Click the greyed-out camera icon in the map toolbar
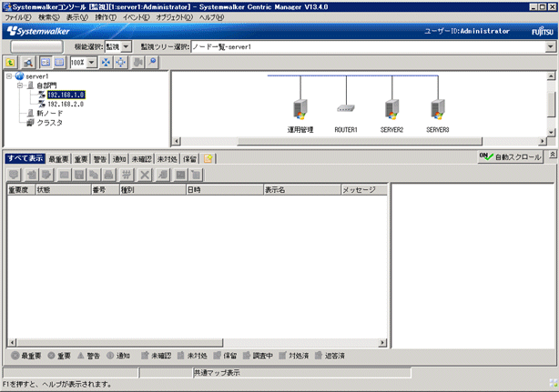Viewport: 559px width, 392px height. click(137, 63)
